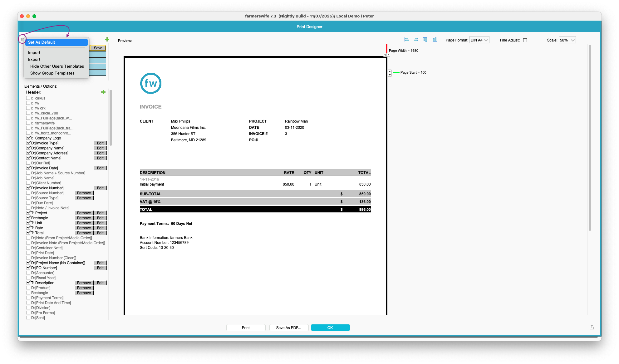Open the Page Format dropdown
The width and height of the screenshot is (619, 364).
479,40
